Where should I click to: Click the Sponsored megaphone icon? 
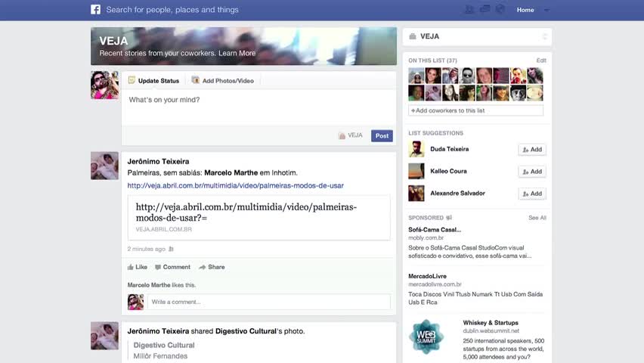click(x=449, y=218)
